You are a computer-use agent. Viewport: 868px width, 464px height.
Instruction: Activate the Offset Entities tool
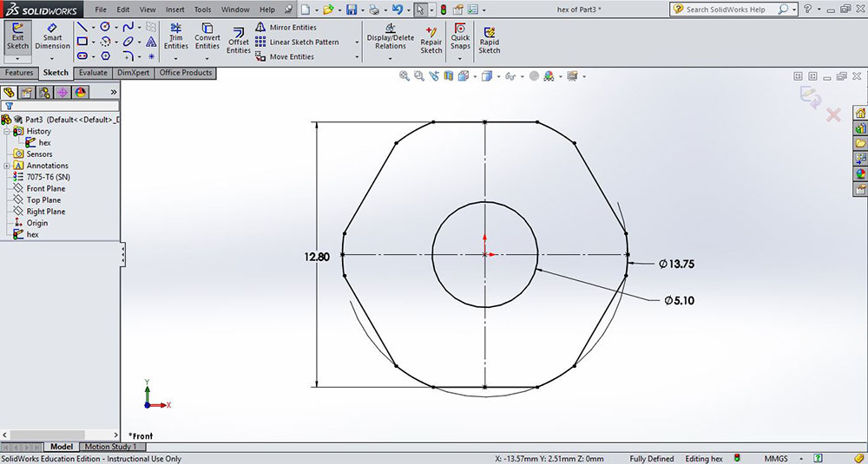click(x=239, y=41)
